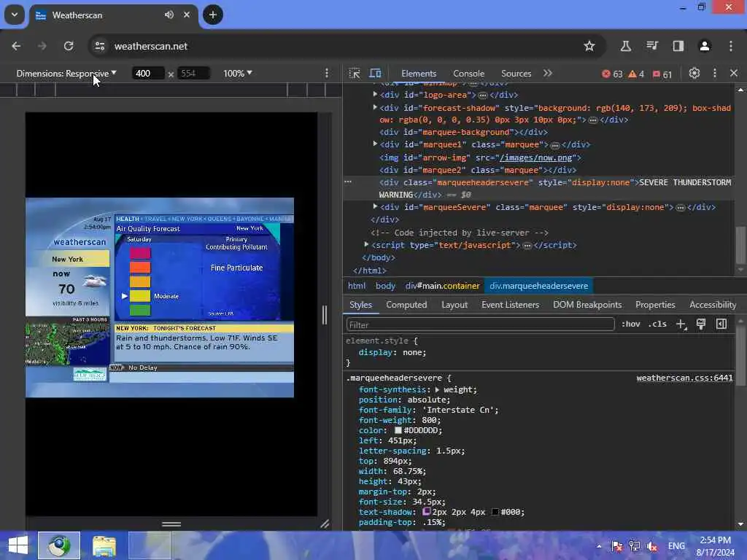Go back in browser
This screenshot has width=747, height=560.
coord(16,46)
